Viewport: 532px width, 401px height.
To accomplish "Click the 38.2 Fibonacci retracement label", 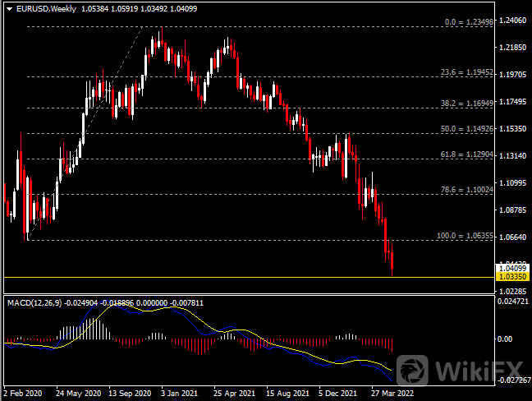I will pyautogui.click(x=464, y=104).
